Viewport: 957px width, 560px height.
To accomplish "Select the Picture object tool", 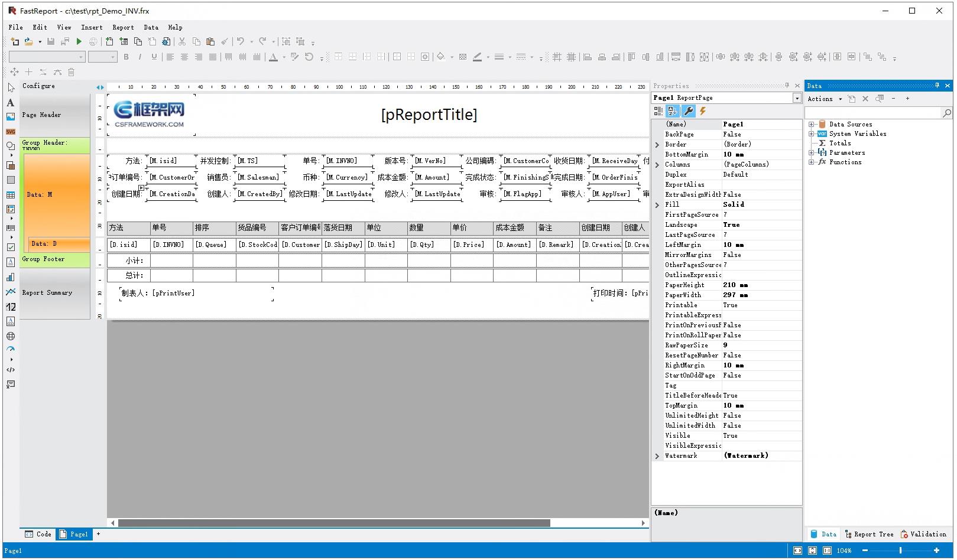I will (x=11, y=117).
